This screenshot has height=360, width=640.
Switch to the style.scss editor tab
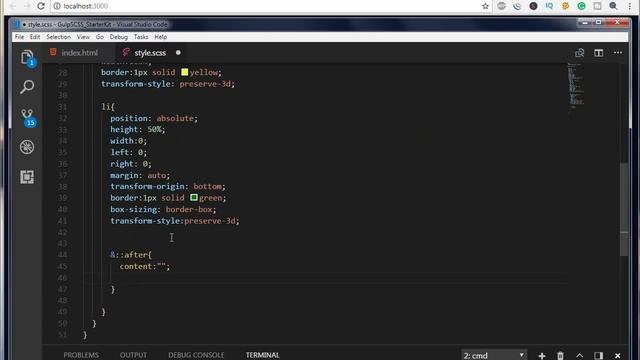[x=150, y=53]
